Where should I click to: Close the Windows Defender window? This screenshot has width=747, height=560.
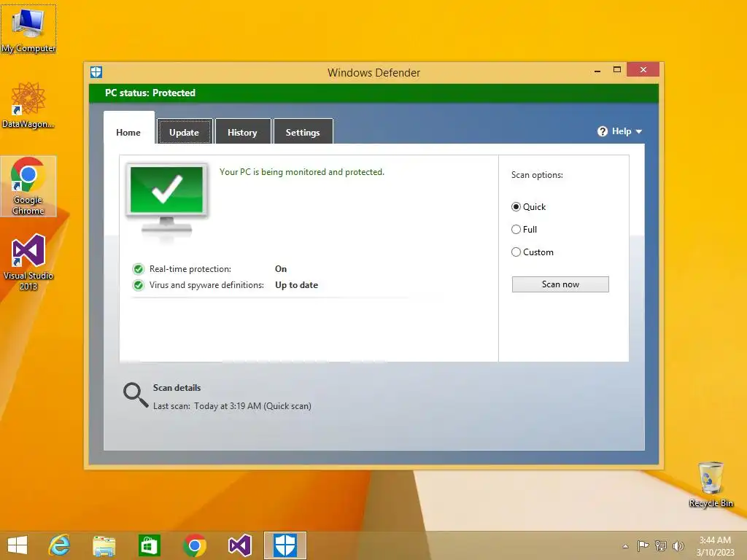[x=643, y=69]
